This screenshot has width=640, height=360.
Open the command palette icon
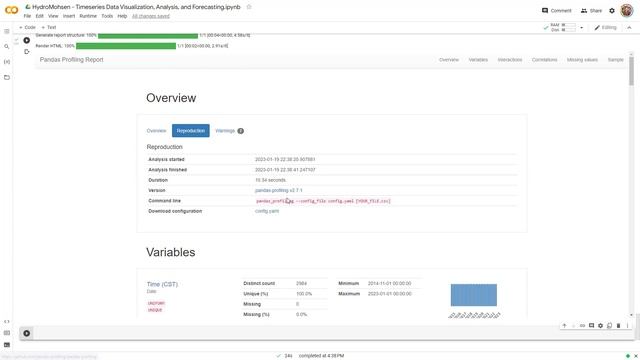pos(7,333)
